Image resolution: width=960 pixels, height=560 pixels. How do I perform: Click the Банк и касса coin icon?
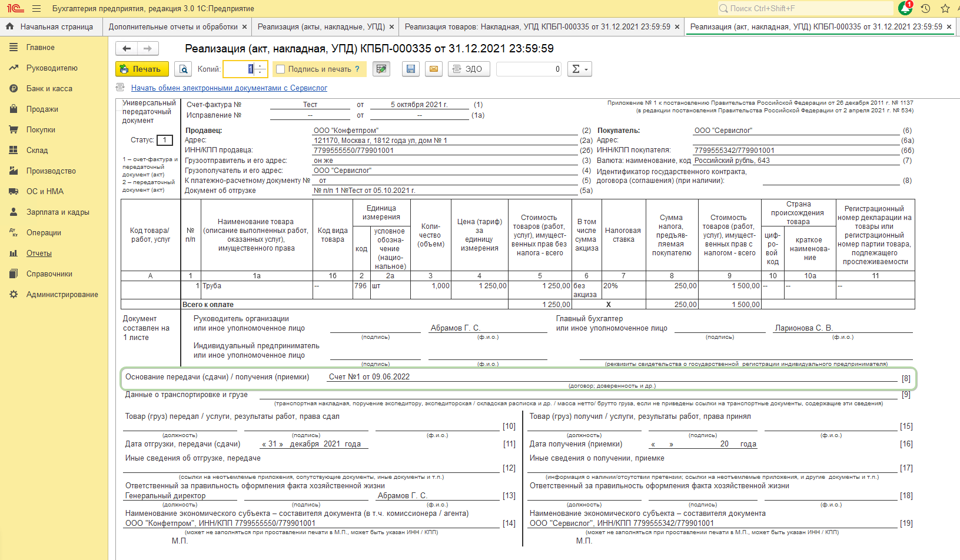coord(14,89)
